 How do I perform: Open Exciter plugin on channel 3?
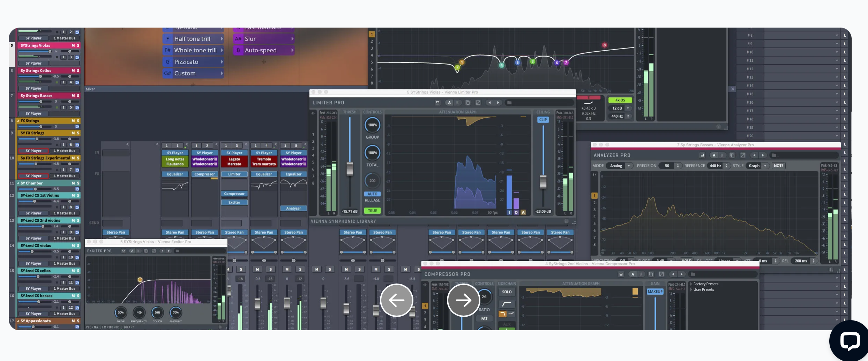pyautogui.click(x=234, y=202)
